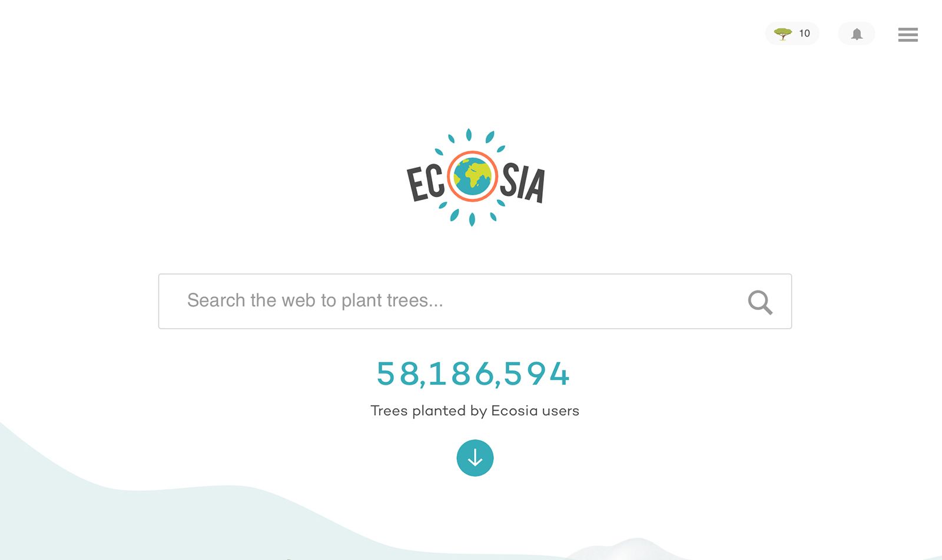Click the 'SIA' letters of the logo
Image resolution: width=942 pixels, height=560 pixels.
pos(523,184)
